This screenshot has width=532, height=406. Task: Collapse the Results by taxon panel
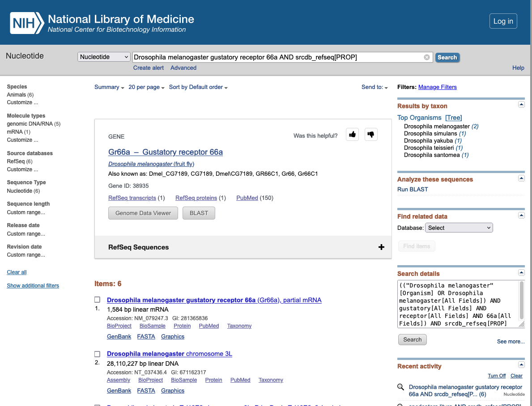521,105
